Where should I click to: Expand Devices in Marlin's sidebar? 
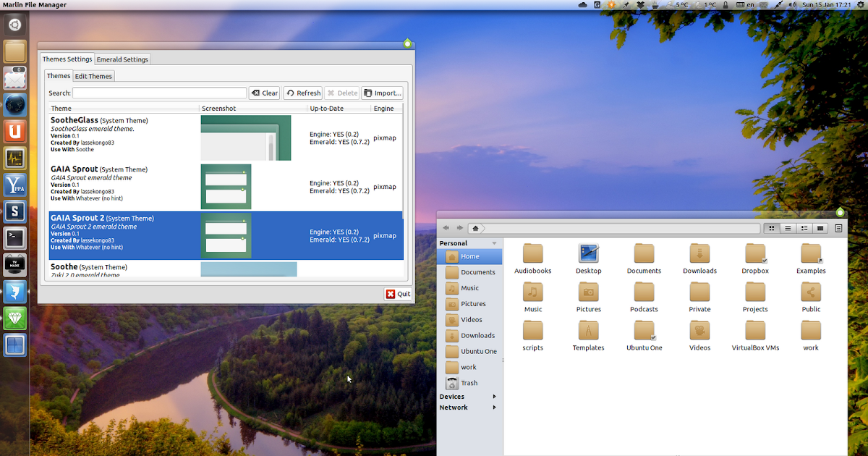pyautogui.click(x=494, y=396)
